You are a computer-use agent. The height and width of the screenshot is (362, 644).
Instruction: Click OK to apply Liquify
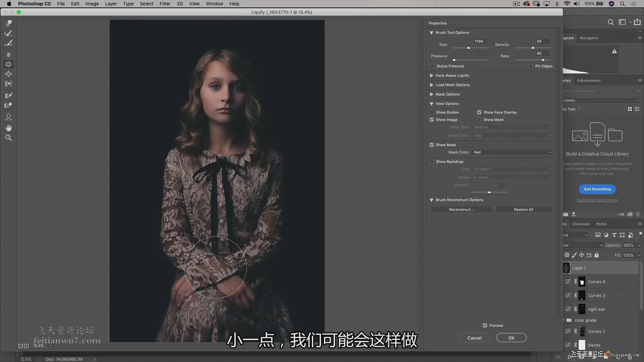pos(511,338)
